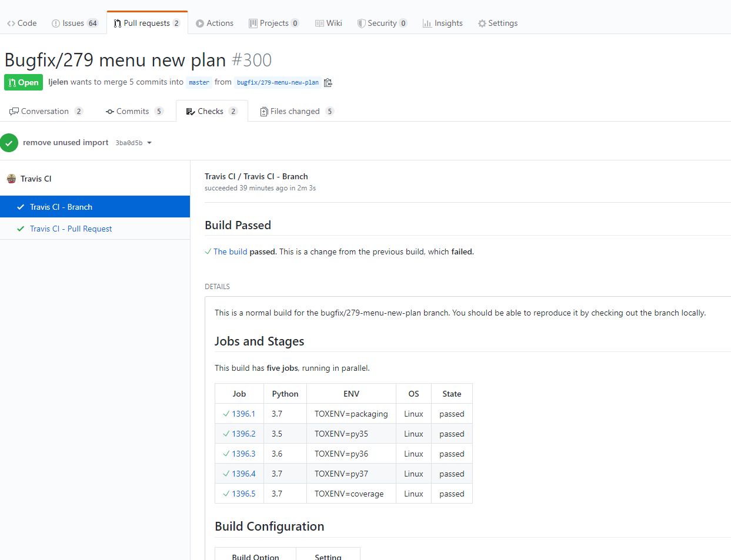Switch to the Commits tab

[134, 111]
